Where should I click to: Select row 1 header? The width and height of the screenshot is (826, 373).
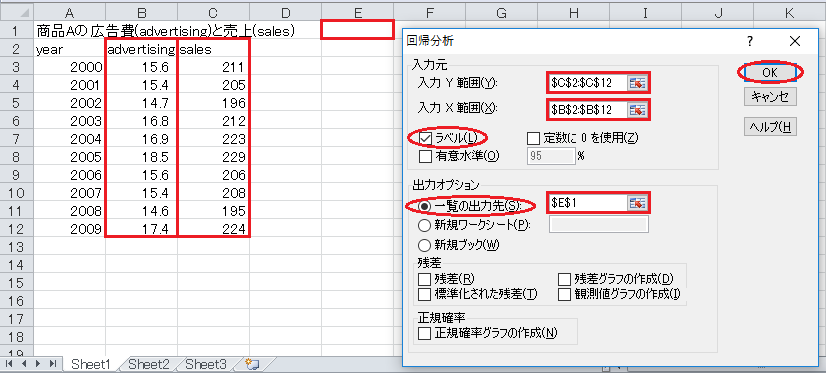(x=16, y=31)
